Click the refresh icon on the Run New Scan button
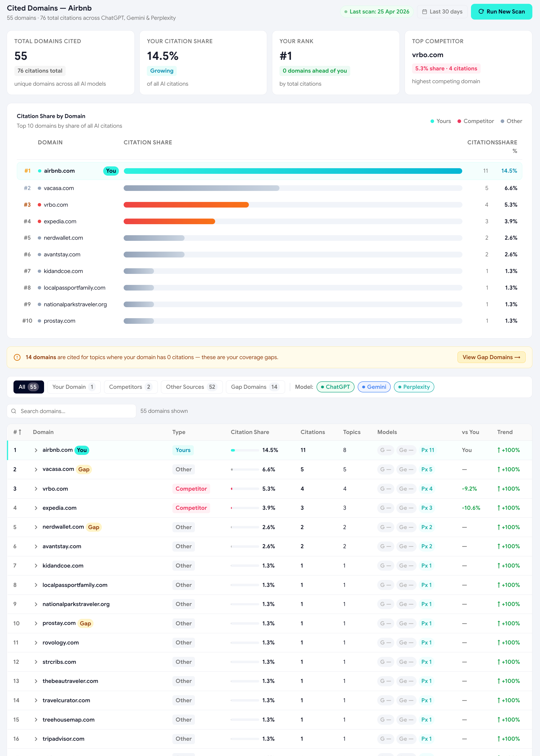 [x=481, y=12]
